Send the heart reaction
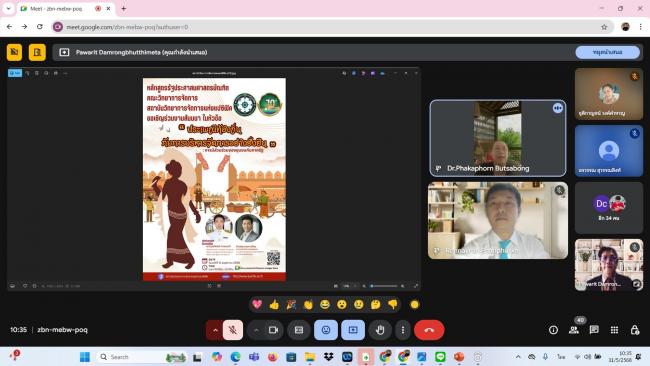 click(257, 305)
